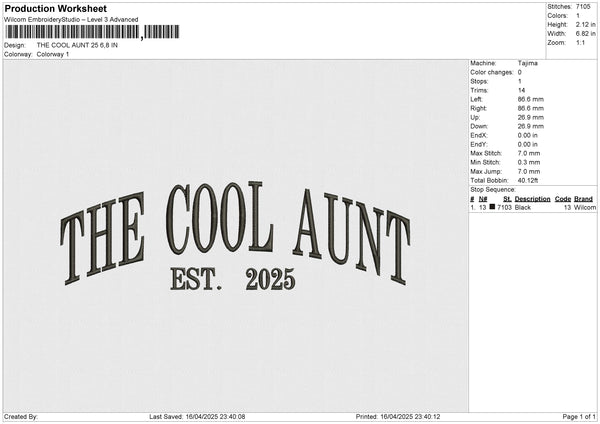Click the Width value 6.82 in

(585, 34)
